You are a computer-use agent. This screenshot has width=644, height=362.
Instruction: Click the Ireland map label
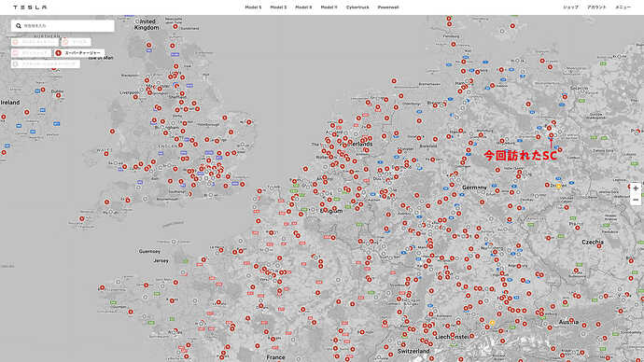[x=10, y=103]
